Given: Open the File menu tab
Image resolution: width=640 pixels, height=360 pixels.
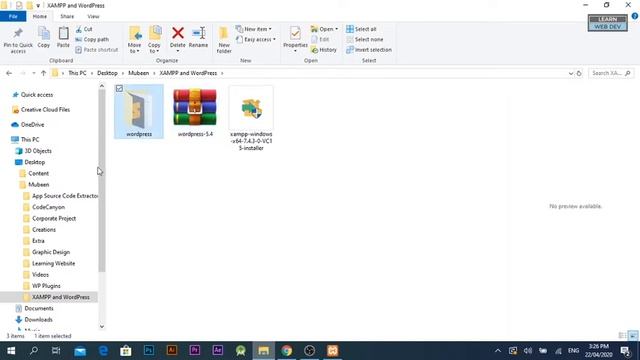Looking at the screenshot, I should (13, 16).
